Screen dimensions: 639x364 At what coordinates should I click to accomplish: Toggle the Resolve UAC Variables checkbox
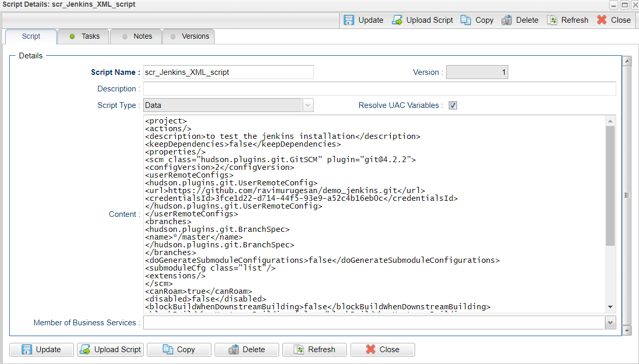tap(453, 105)
